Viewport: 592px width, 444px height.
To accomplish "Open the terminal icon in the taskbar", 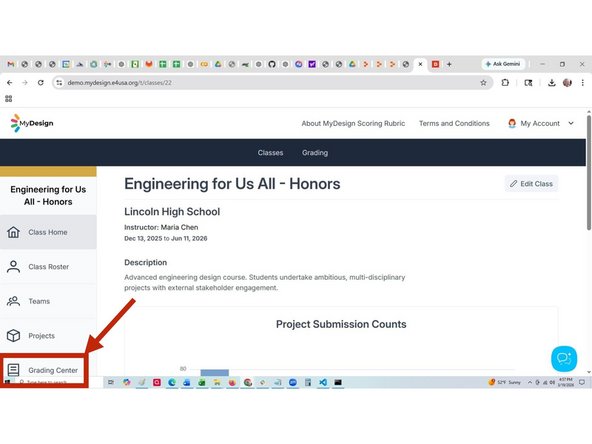I will pyautogui.click(x=338, y=382).
